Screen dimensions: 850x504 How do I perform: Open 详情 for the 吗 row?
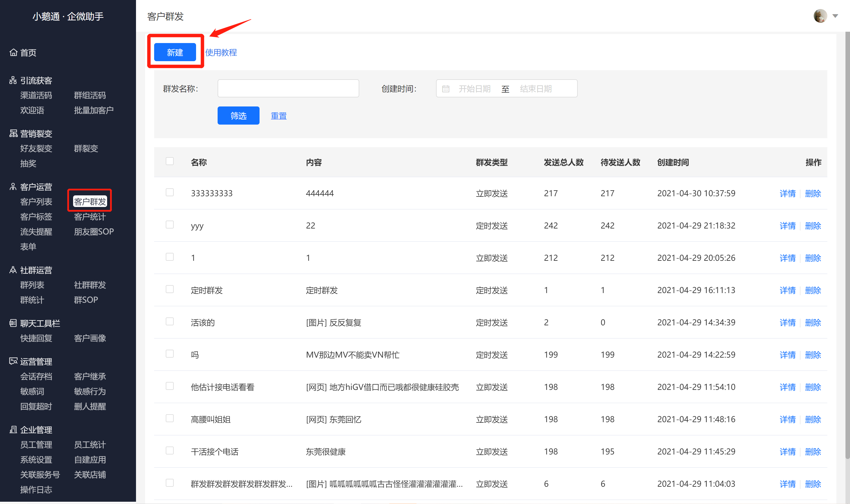(x=787, y=355)
